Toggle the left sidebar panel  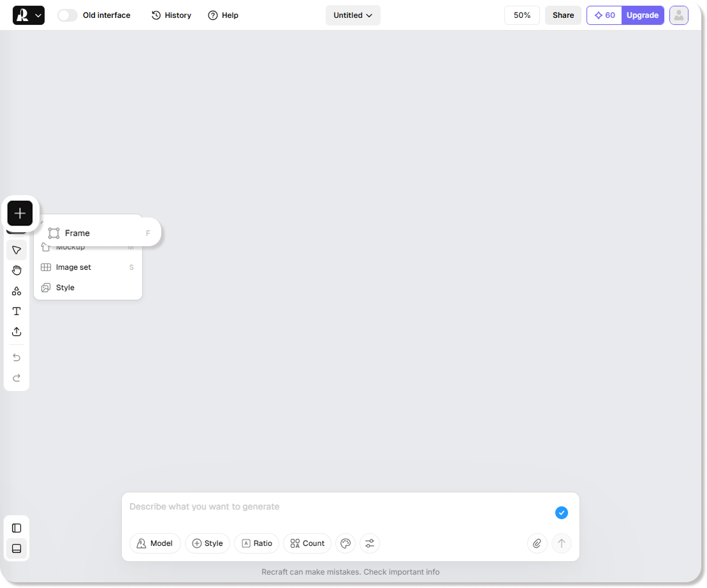tap(17, 528)
